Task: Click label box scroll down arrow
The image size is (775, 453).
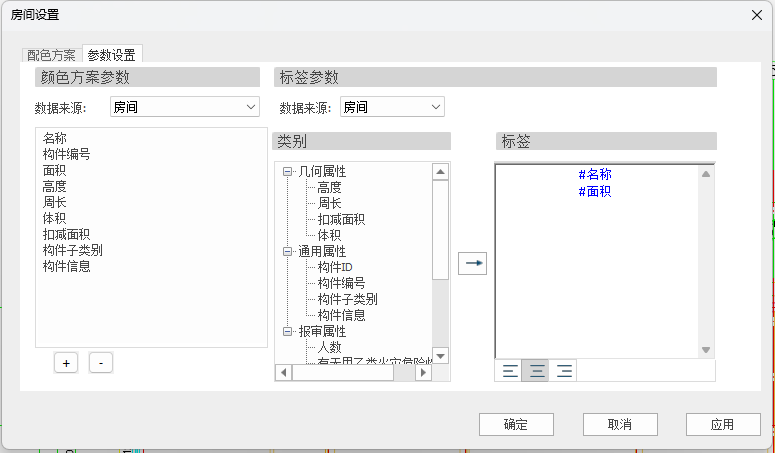Action: click(706, 350)
